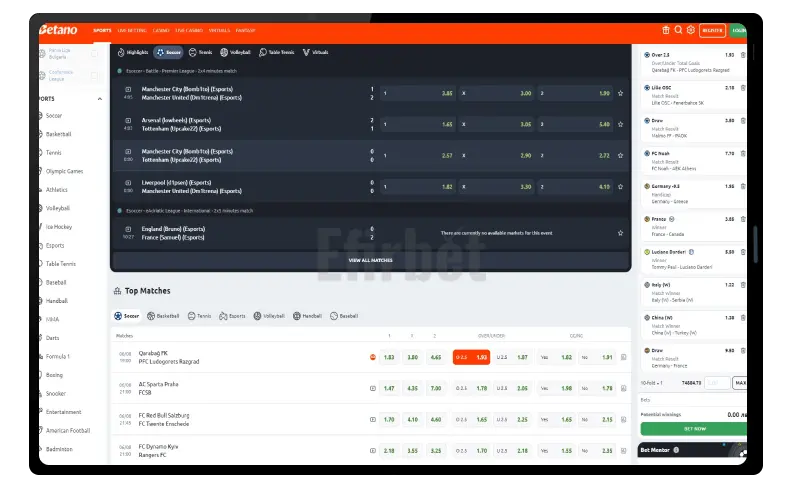The width and height of the screenshot is (796, 496).
Task: Star the Liverpool vs Manchester United match
Action: point(620,186)
